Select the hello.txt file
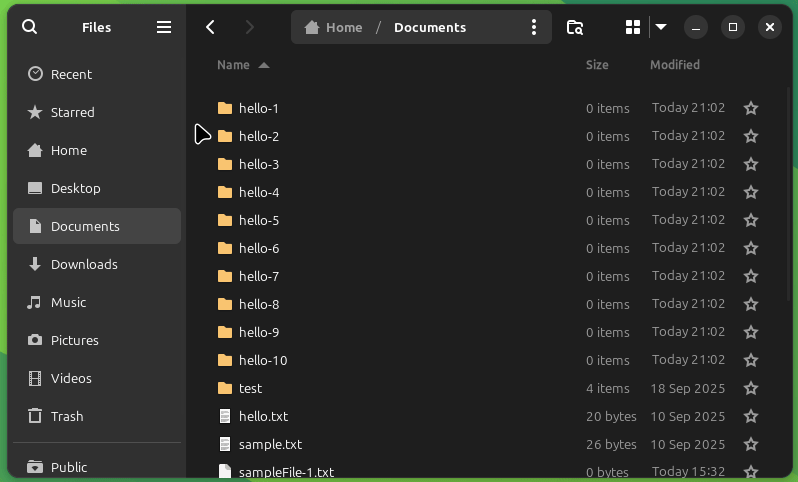The height and width of the screenshot is (482, 798). [263, 416]
